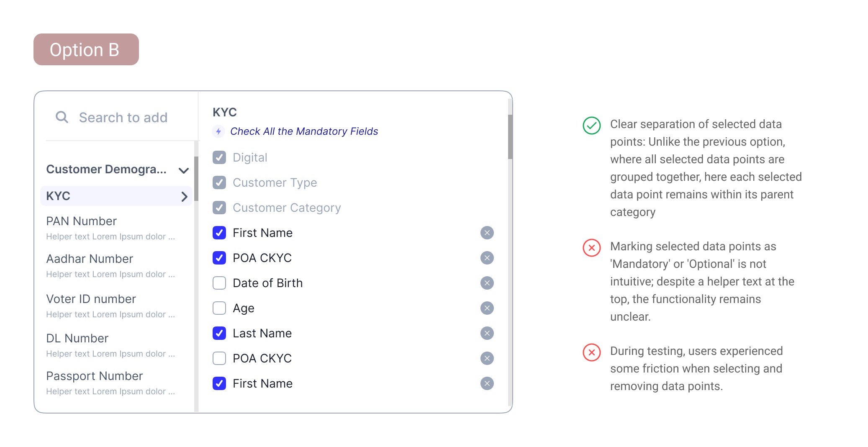The image size is (868, 447).
Task: Click the green checkmark icon beside the pros text
Action: 592,125
